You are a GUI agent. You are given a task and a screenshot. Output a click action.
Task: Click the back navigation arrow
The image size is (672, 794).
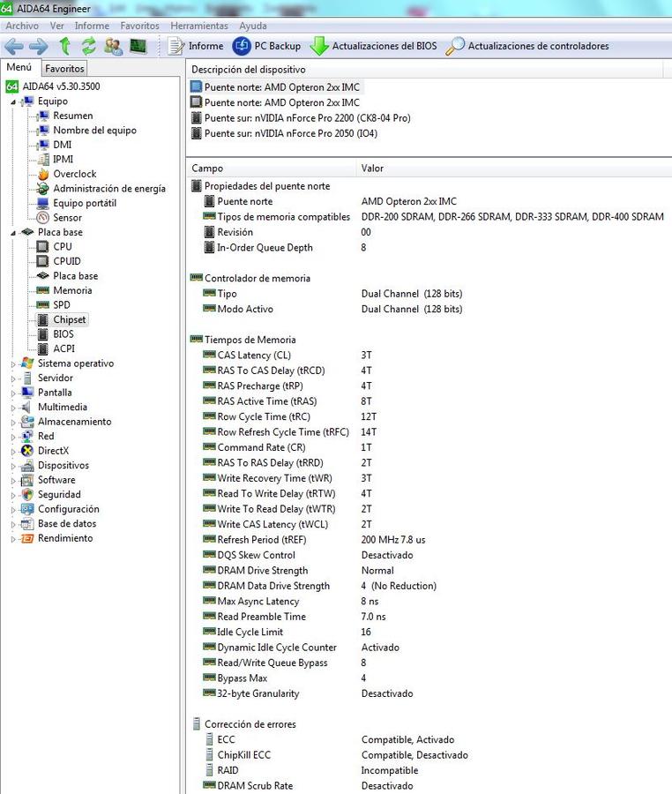pyautogui.click(x=13, y=46)
